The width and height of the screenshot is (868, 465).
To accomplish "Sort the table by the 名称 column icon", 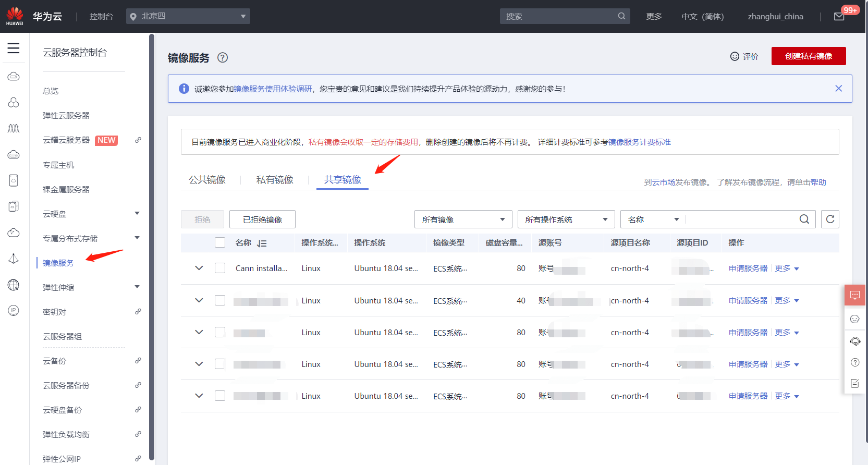I will click(262, 243).
